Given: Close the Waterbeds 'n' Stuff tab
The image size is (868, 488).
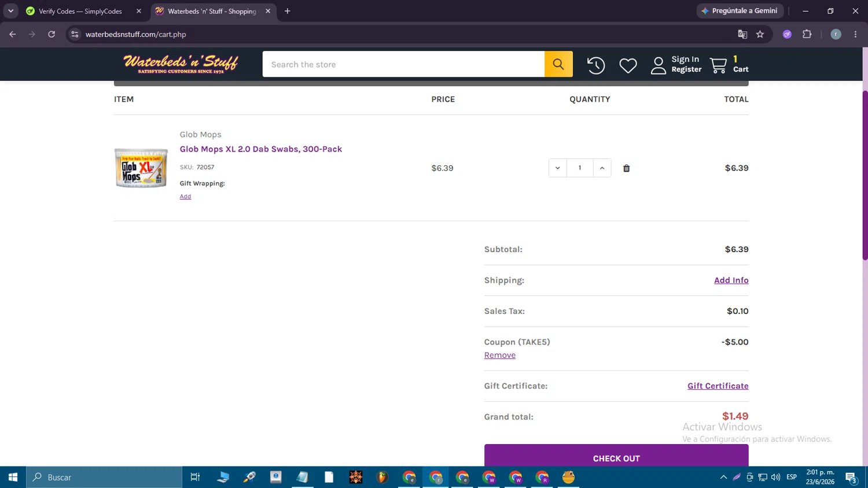Looking at the screenshot, I should [268, 11].
